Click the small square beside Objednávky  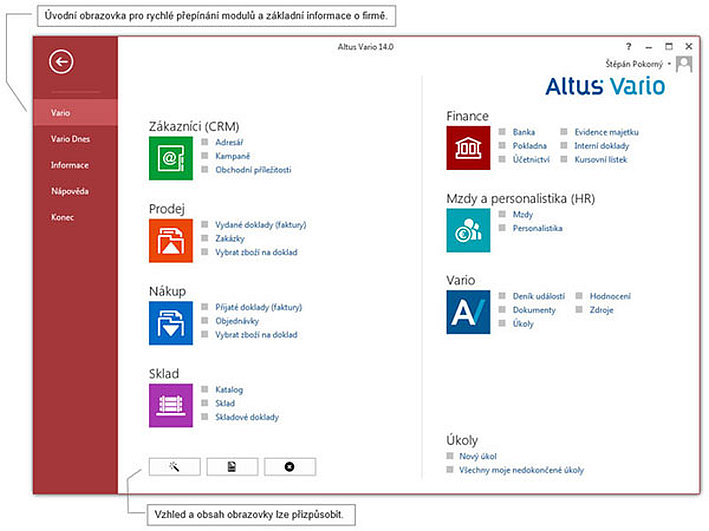tap(204, 321)
